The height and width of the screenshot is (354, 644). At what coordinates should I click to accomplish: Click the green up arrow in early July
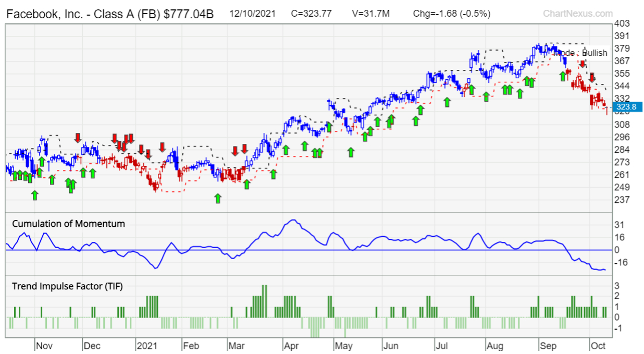pyautogui.click(x=447, y=102)
